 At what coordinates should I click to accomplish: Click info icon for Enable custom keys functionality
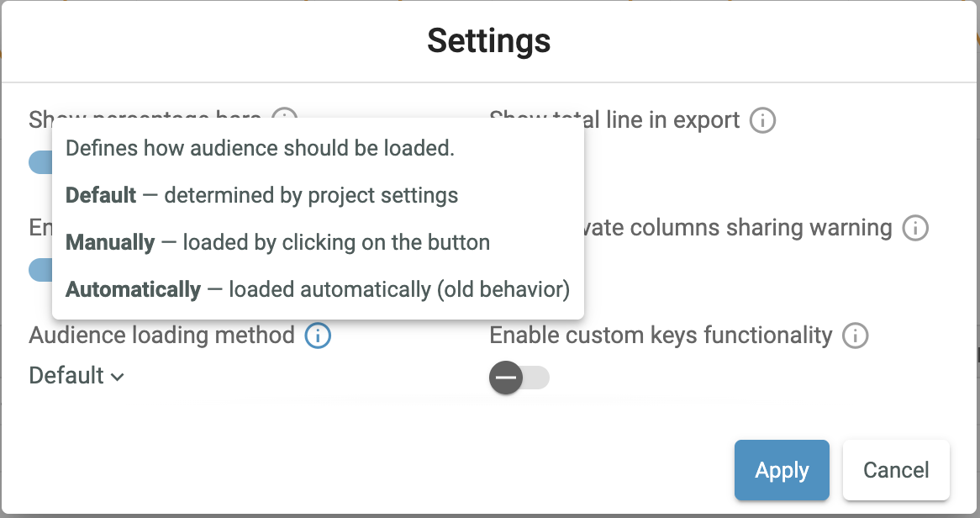click(x=855, y=336)
